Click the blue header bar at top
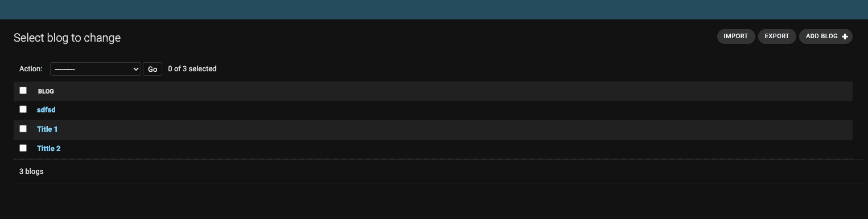Viewport: 868px width, 219px height. click(x=434, y=10)
